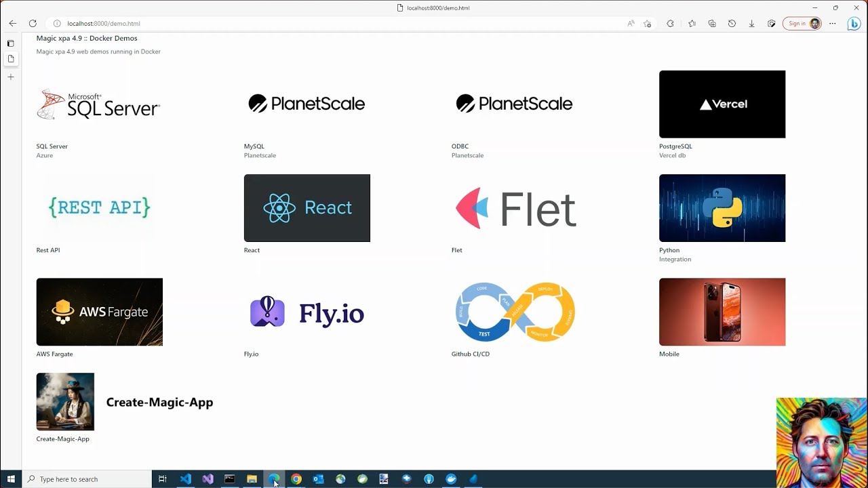868x488 pixels.
Task: Open the browser History icon
Action: [732, 23]
